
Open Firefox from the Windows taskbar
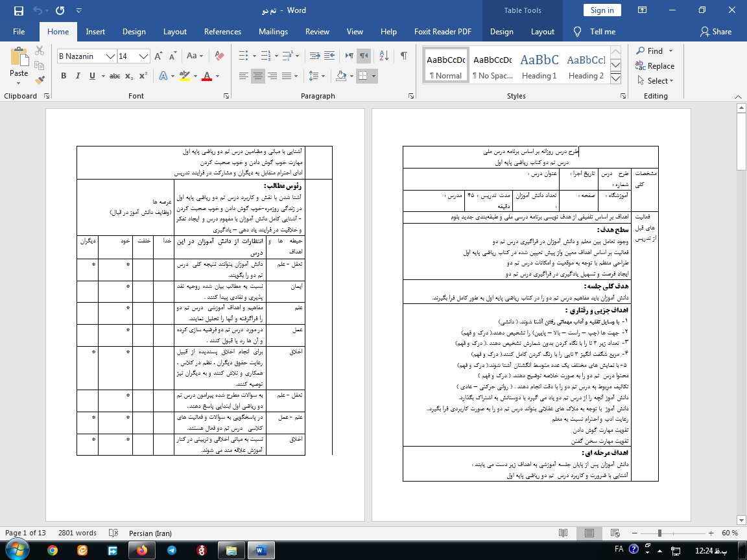click(x=141, y=550)
